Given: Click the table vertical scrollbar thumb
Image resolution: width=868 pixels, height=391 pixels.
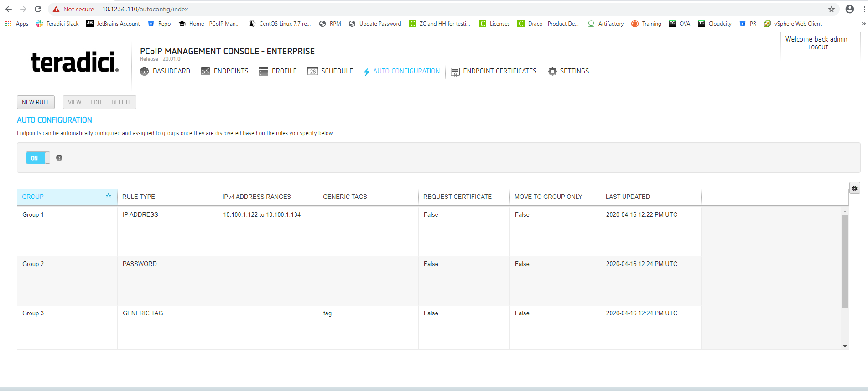Looking at the screenshot, I should click(845, 261).
